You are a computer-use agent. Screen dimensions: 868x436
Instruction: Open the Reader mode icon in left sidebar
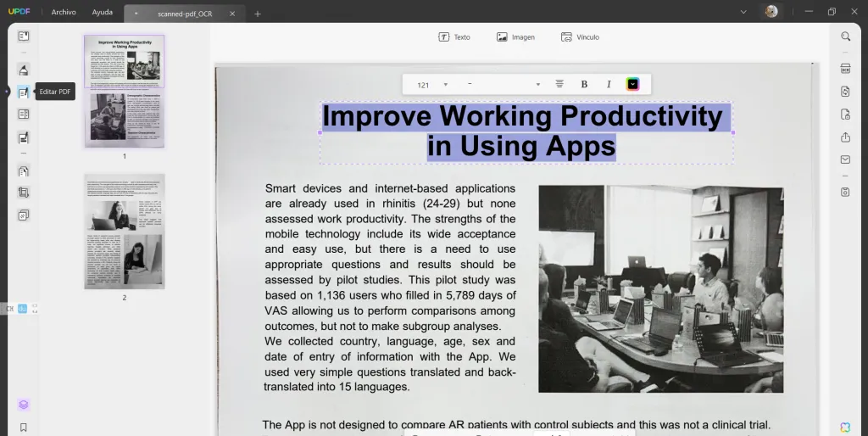click(23, 36)
